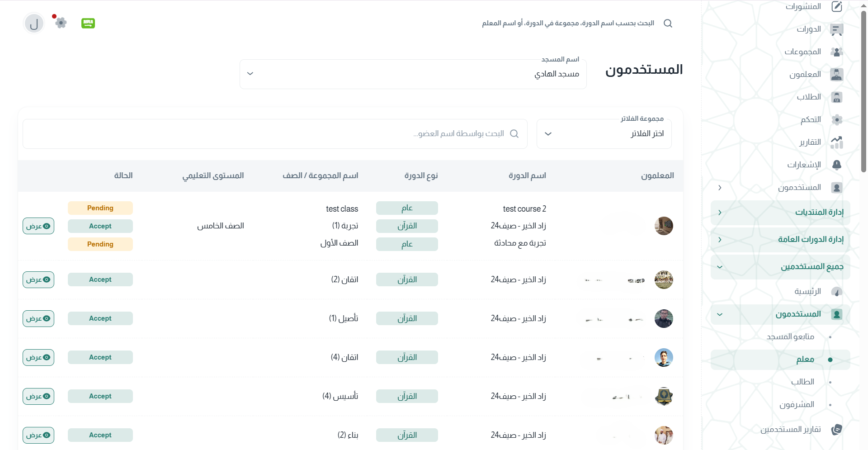Expand the إدارة المنتديات sidebar section
This screenshot has height=450, width=868.
(x=780, y=213)
